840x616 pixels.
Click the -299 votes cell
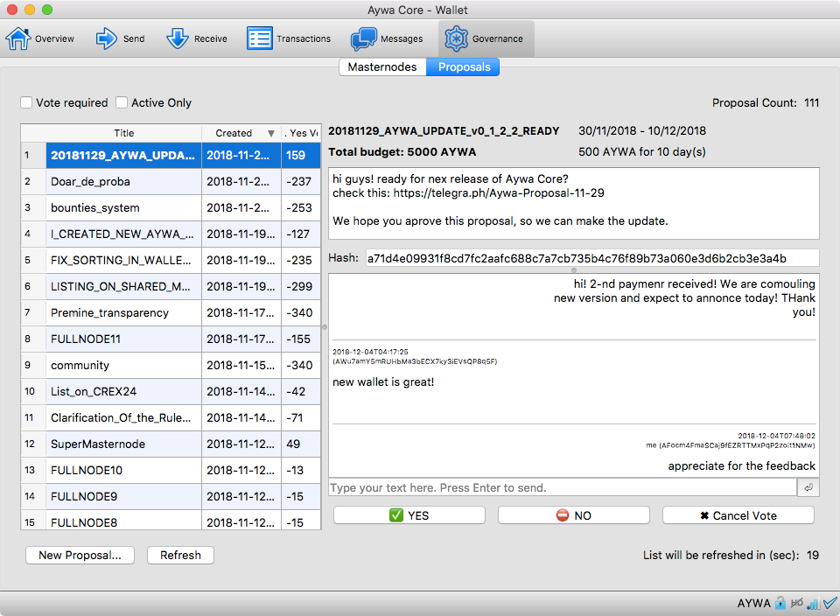click(300, 287)
